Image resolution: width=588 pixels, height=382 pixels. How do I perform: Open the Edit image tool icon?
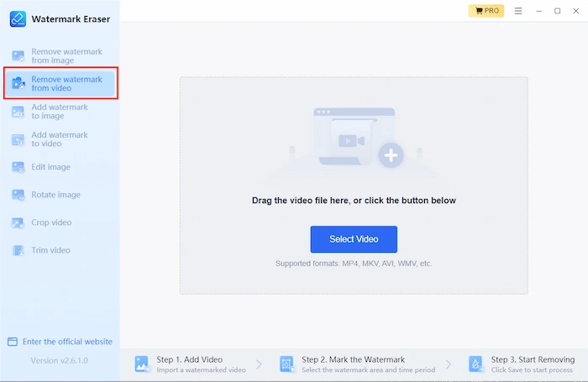pyautogui.click(x=18, y=167)
